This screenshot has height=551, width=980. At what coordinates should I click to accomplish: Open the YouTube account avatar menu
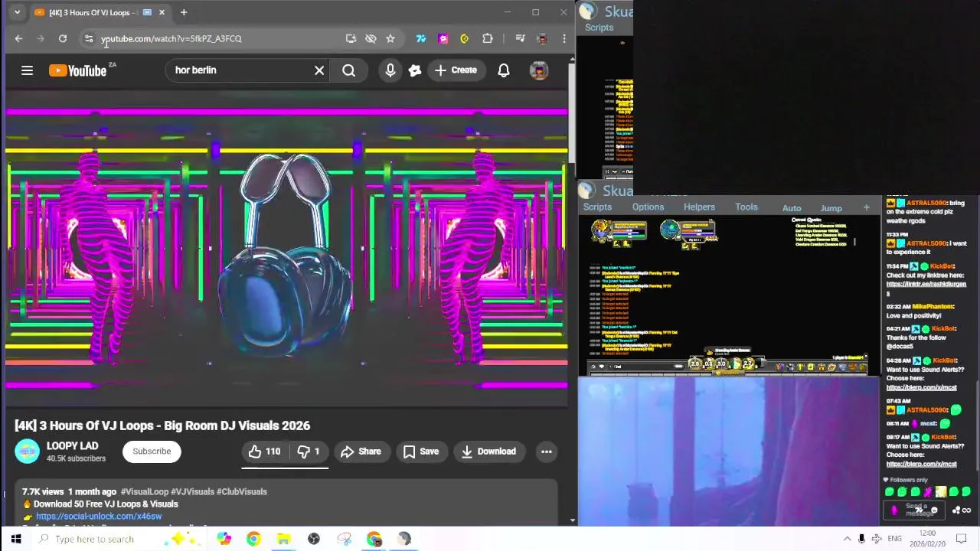tap(539, 70)
